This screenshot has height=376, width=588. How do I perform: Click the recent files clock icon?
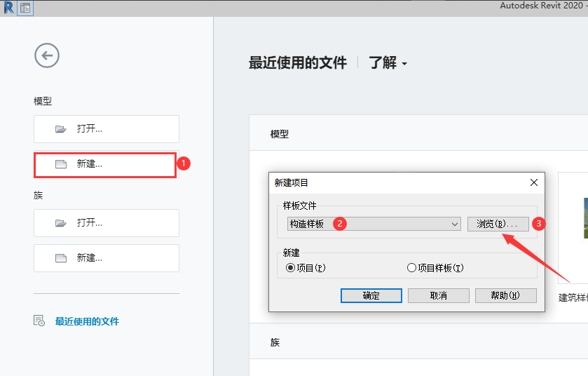click(39, 321)
